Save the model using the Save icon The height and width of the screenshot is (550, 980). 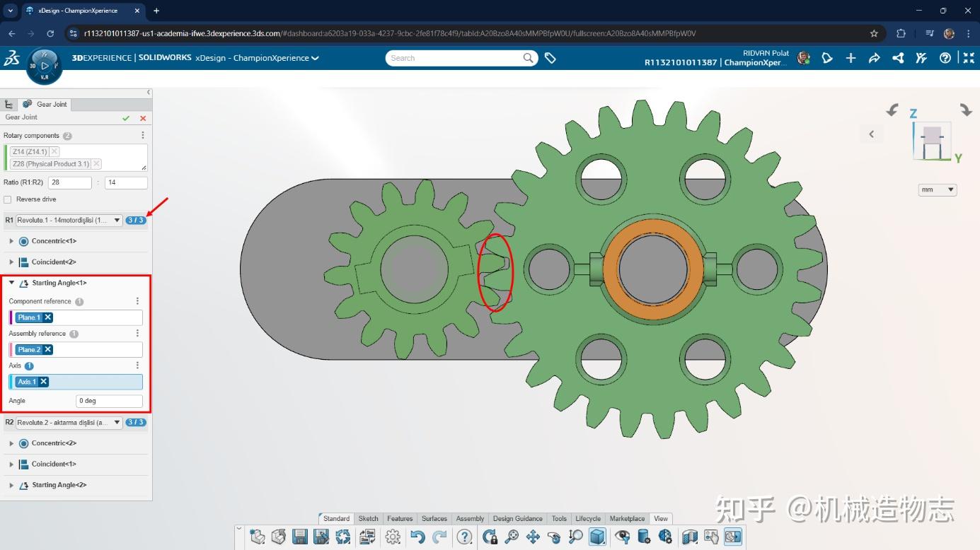300,537
